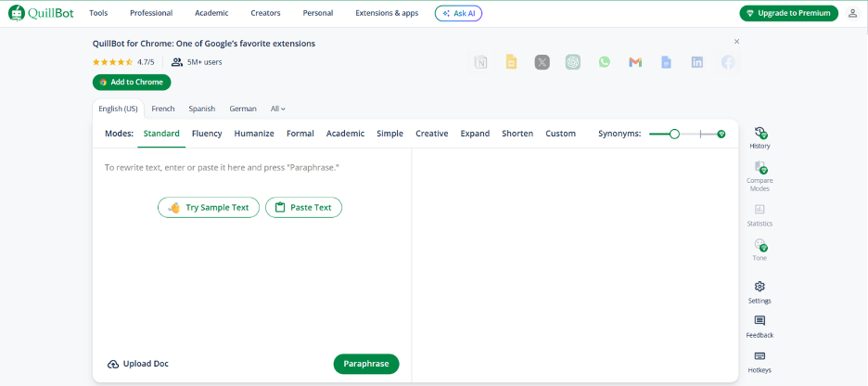Click the Upload Doc button

(x=138, y=364)
